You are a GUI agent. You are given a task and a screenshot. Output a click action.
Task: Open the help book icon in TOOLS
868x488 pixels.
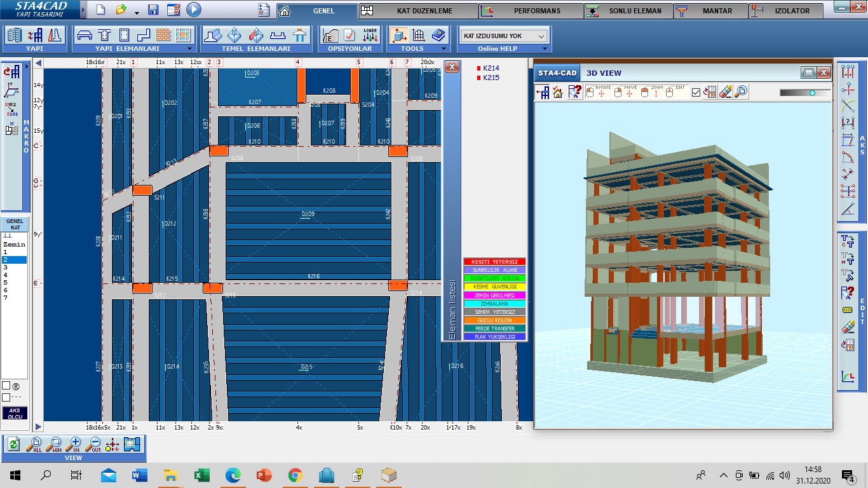click(438, 35)
